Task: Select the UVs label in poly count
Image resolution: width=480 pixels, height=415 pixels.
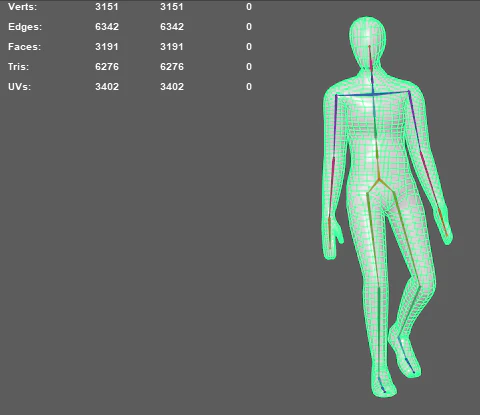Action: point(19,87)
